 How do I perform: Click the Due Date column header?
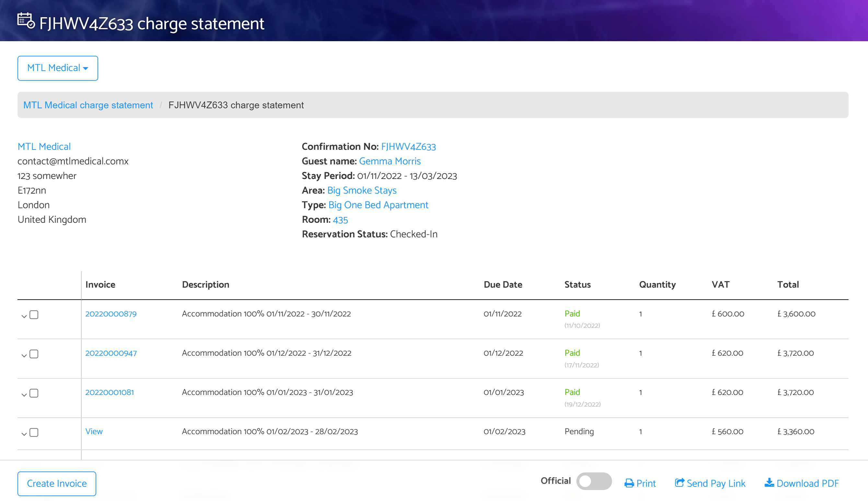pos(503,285)
